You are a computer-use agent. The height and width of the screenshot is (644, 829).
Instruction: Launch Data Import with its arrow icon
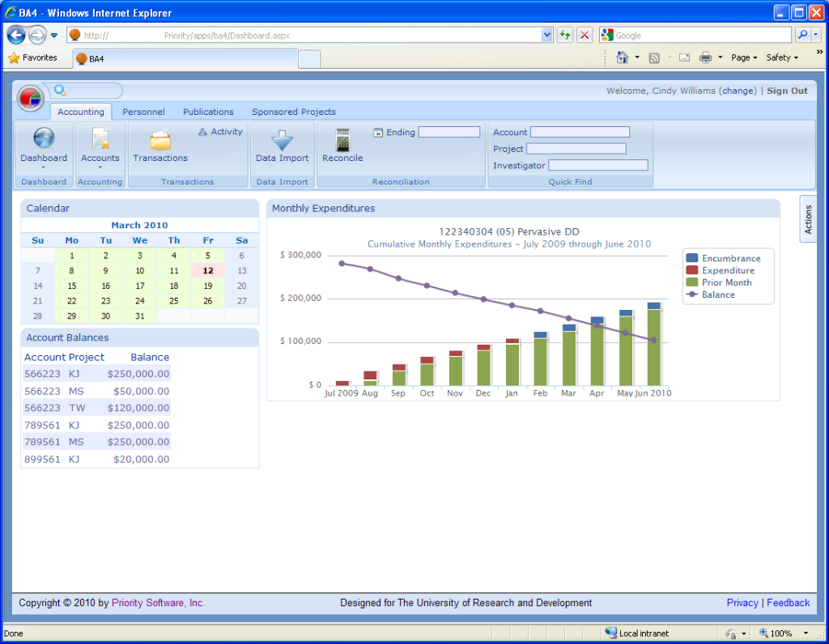(282, 139)
